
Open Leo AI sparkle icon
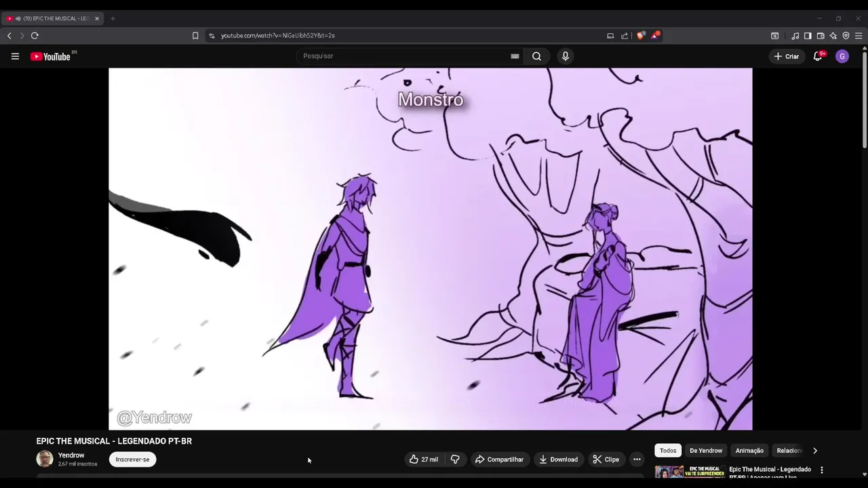tap(833, 35)
